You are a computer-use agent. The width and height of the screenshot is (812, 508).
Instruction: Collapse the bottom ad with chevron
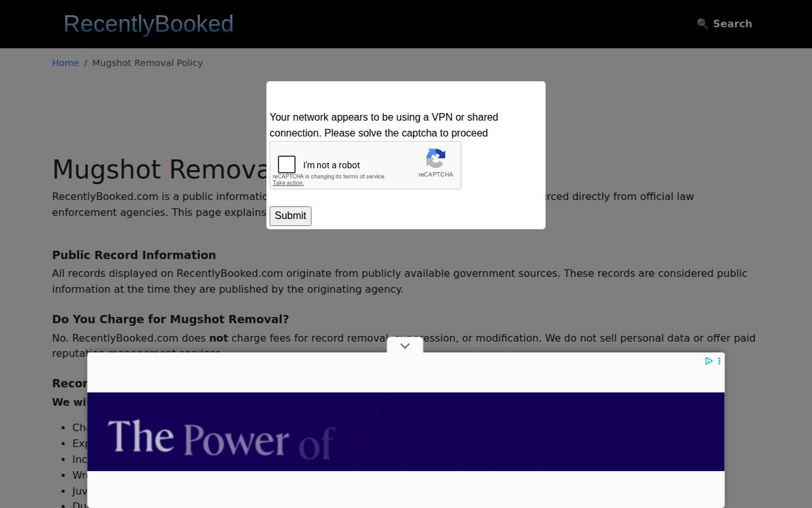point(405,346)
